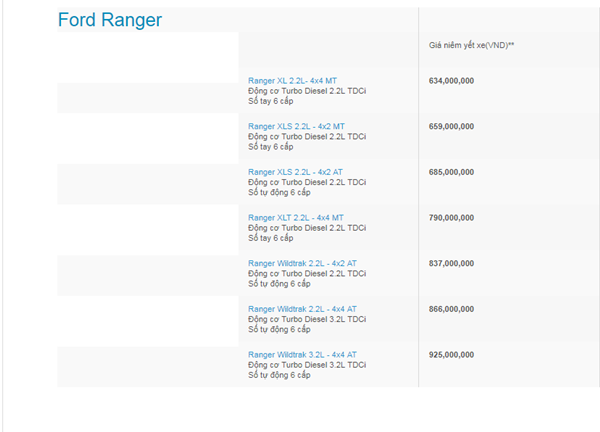Open the Ranger Wildtrak 2.2L - 4x4 AT link

(302, 309)
